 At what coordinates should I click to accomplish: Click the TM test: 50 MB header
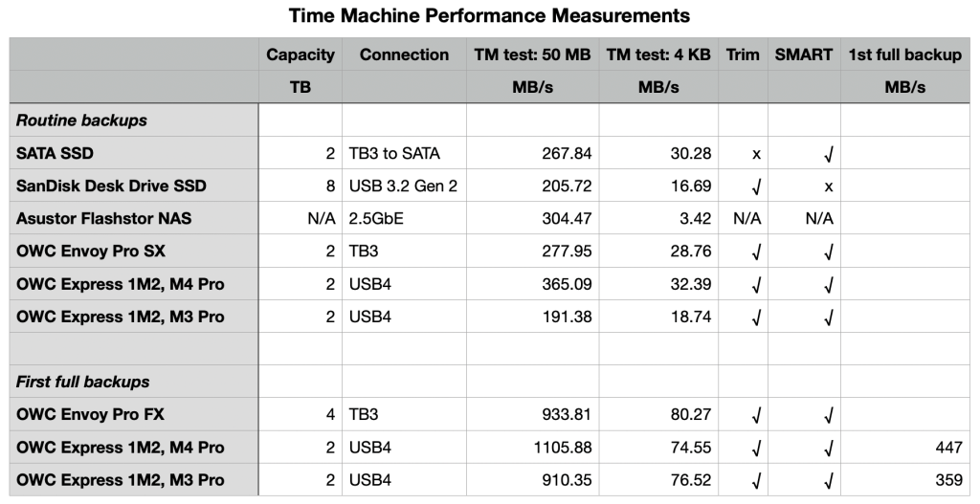coord(532,55)
